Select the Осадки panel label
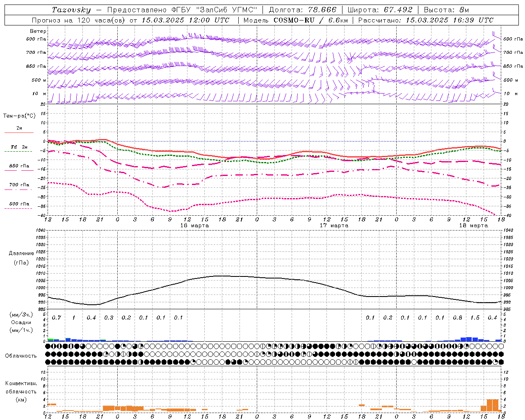 pyautogui.click(x=21, y=322)
